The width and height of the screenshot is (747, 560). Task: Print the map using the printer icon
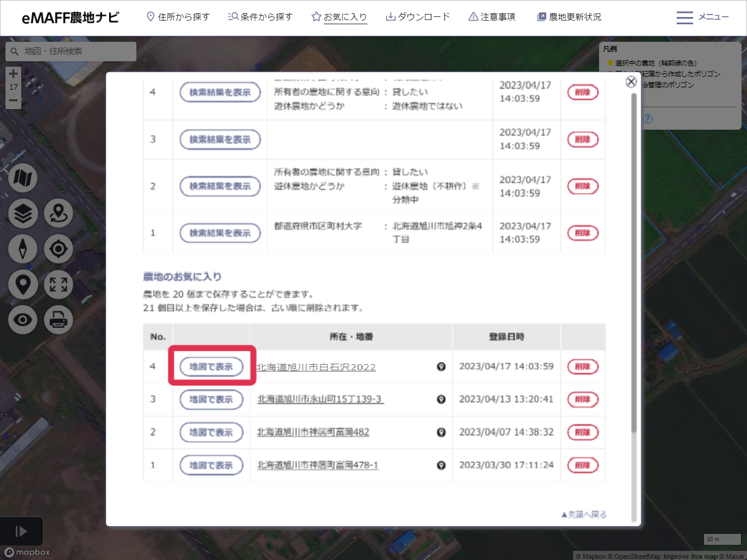click(x=58, y=320)
